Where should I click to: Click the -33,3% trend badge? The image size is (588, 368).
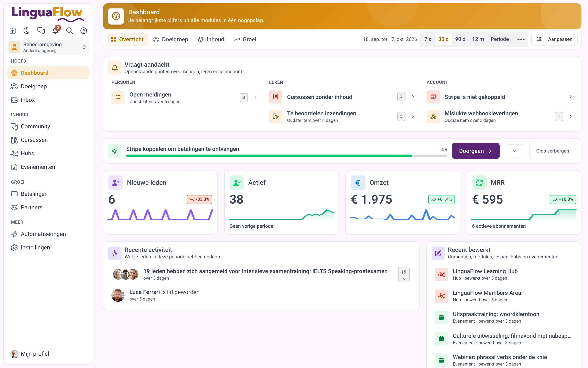(199, 200)
